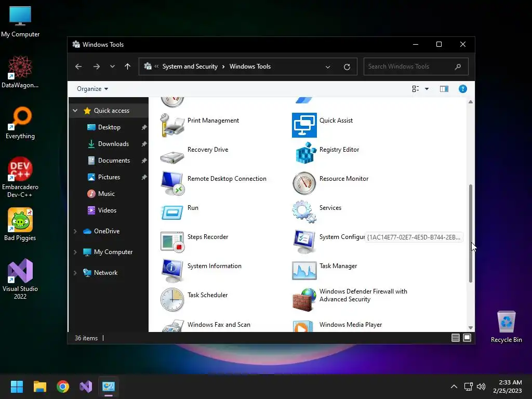The image size is (532, 399).
Task: Launch the Recovery Drive icon
Action: (x=172, y=157)
